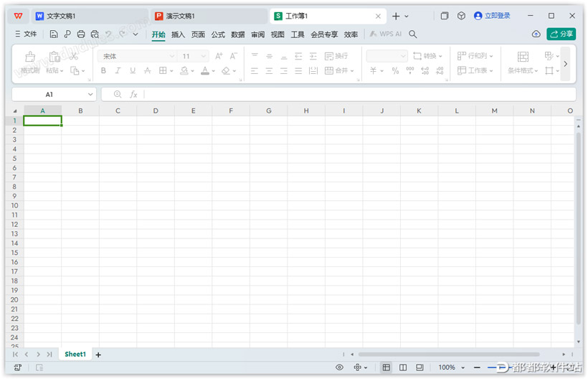Increase decimal places icon
The image size is (588, 379).
[x=425, y=70]
